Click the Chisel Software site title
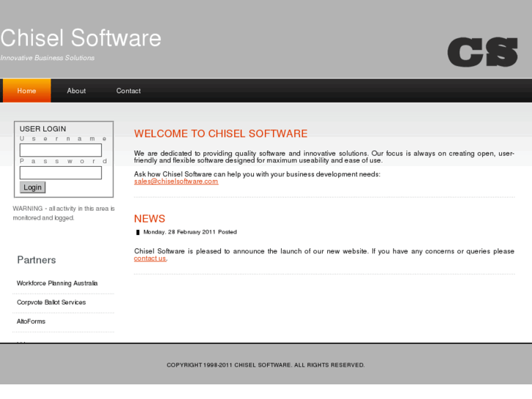The image size is (532, 399). pos(80,37)
